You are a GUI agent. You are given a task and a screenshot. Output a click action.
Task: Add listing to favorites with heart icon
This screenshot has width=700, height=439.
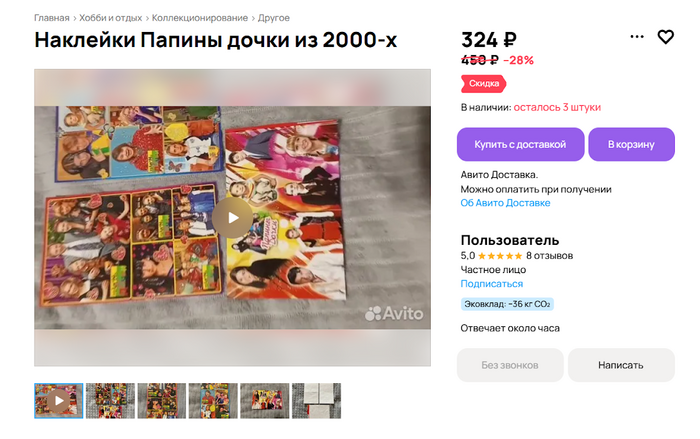tap(665, 37)
